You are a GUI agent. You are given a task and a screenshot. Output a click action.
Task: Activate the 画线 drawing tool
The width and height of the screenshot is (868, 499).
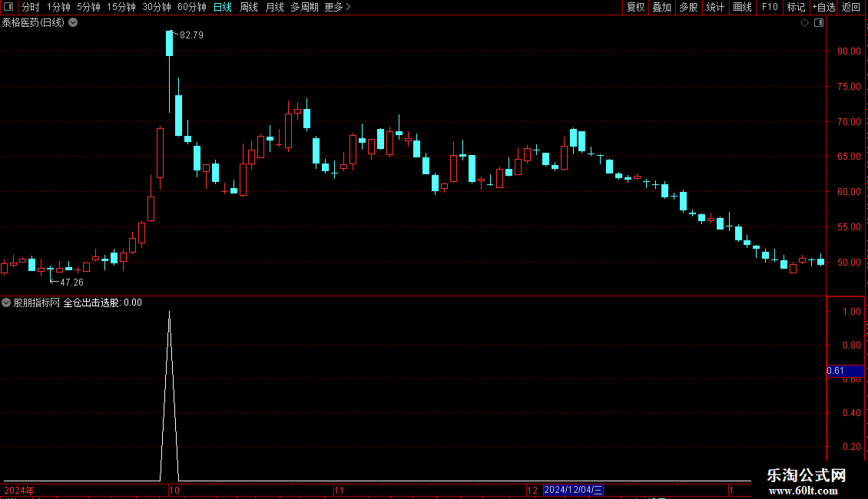pyautogui.click(x=742, y=7)
